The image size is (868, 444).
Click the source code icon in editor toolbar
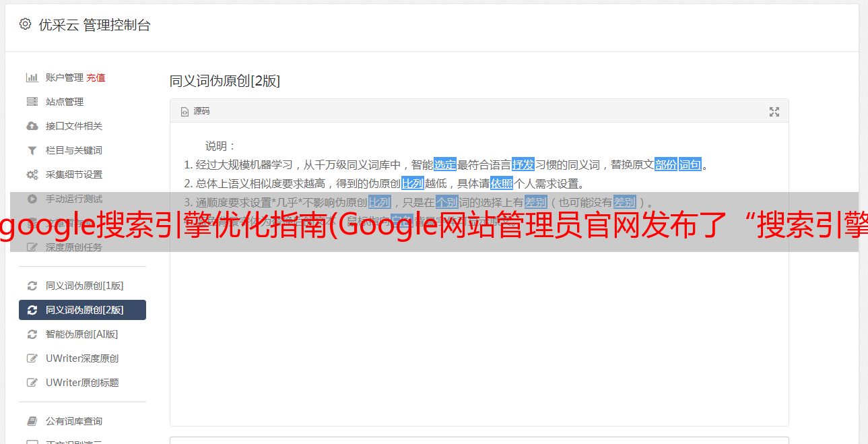(185, 112)
